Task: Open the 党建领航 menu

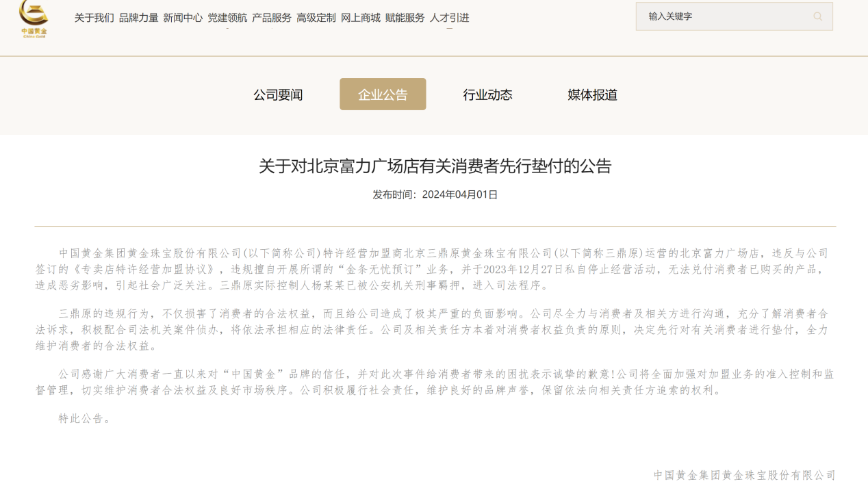Action: click(227, 18)
